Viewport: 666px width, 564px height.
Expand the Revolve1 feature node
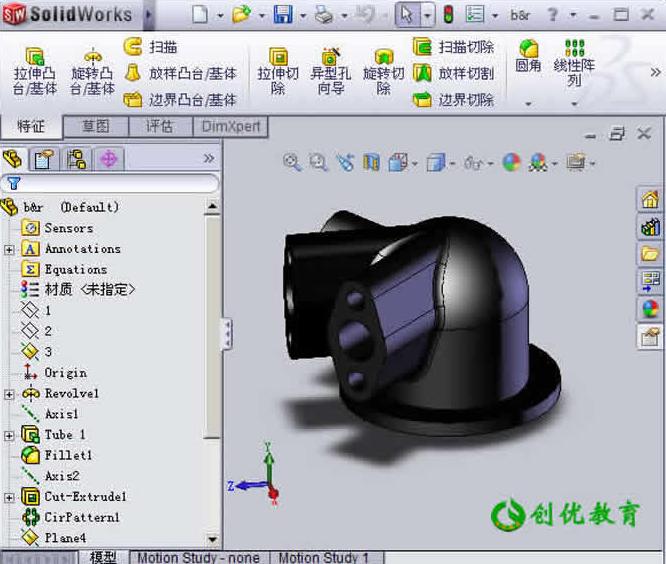[9, 394]
